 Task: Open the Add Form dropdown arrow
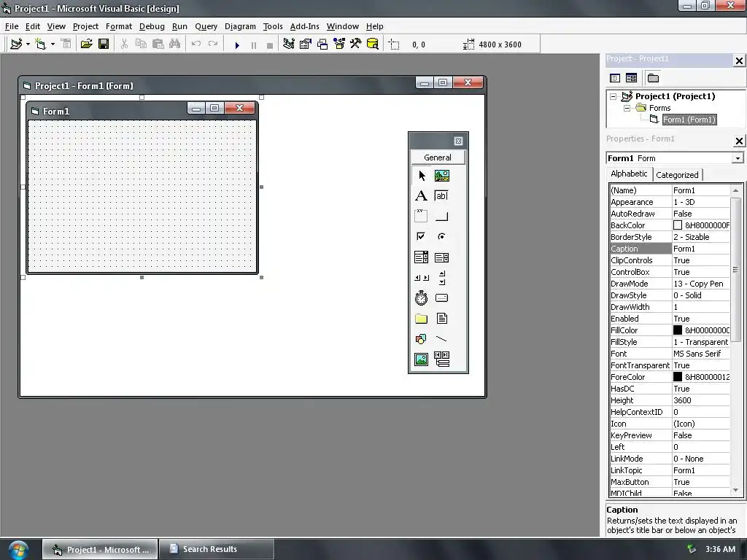(53, 44)
